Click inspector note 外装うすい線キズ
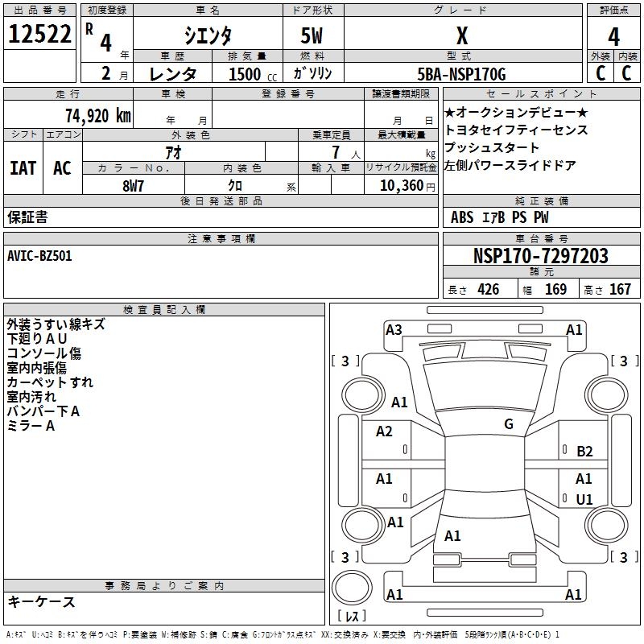Viewport: 644px width, 644px height. tap(56, 324)
